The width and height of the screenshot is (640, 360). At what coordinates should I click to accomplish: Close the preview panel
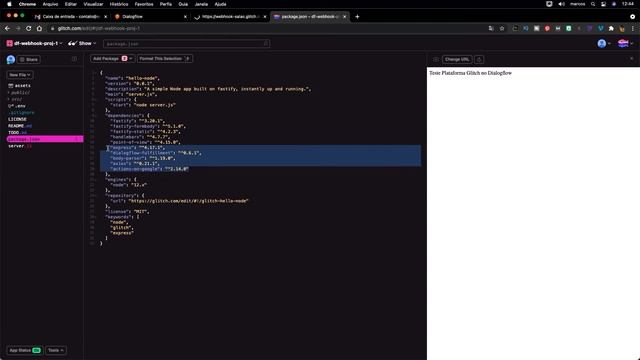(631, 59)
